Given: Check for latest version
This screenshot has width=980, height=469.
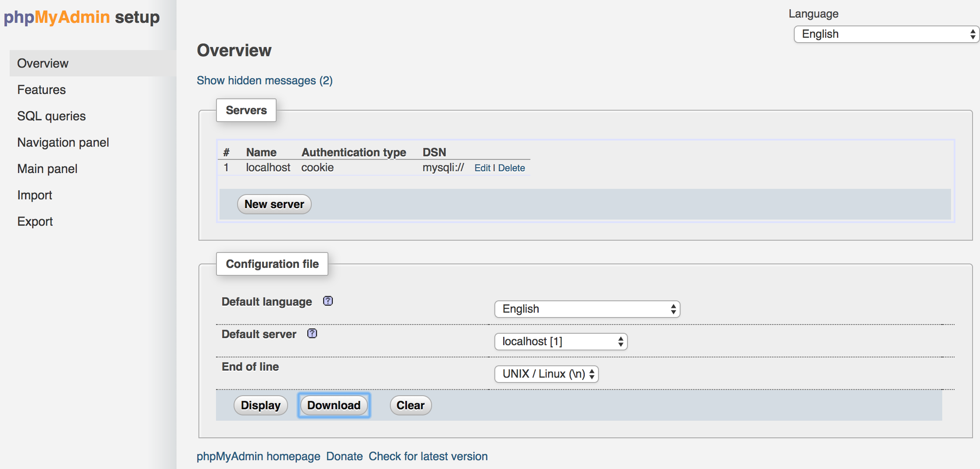Looking at the screenshot, I should [428, 456].
